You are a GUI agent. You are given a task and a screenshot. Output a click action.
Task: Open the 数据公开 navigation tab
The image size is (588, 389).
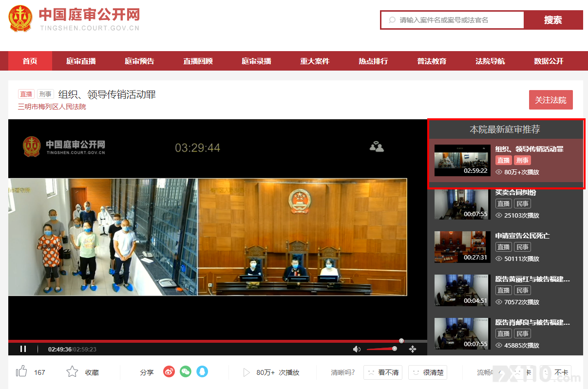point(549,61)
